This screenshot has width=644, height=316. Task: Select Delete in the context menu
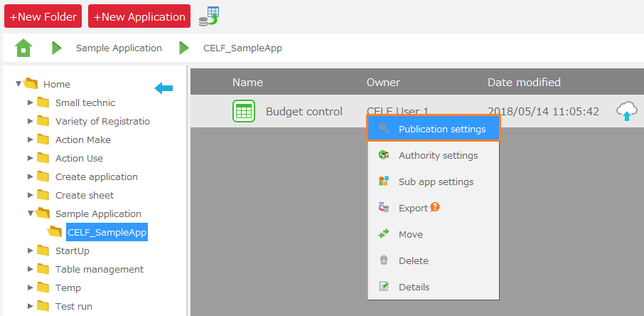(x=413, y=260)
